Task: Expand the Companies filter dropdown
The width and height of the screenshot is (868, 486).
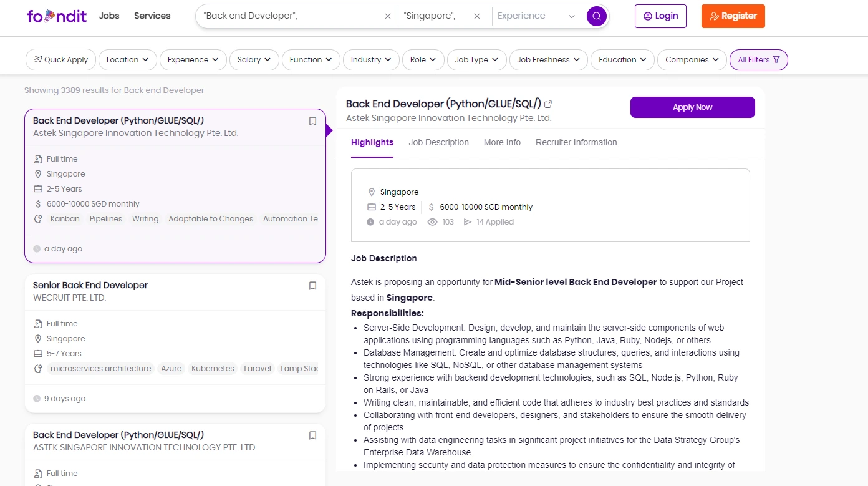Action: click(692, 60)
